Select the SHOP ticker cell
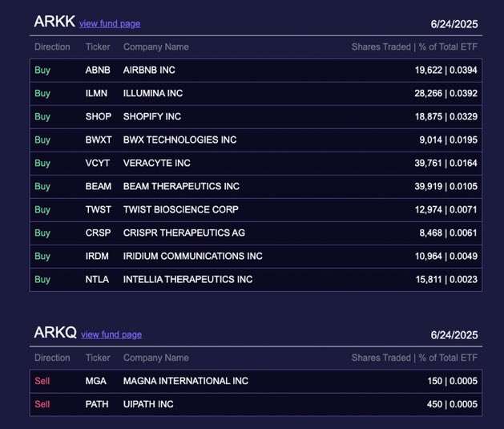Image resolution: width=504 pixels, height=429 pixels. (99, 116)
